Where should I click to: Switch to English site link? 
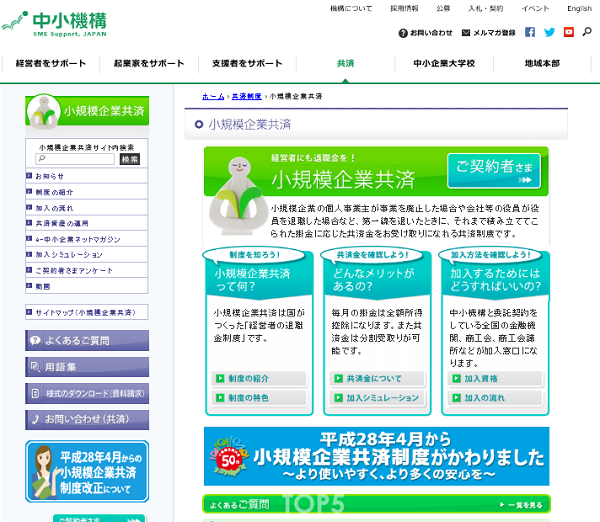(x=579, y=8)
